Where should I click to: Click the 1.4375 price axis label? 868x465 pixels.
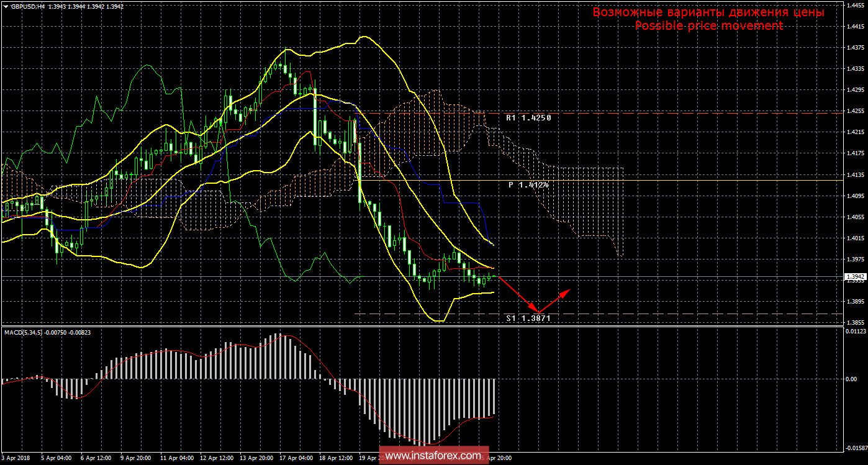coord(856,48)
